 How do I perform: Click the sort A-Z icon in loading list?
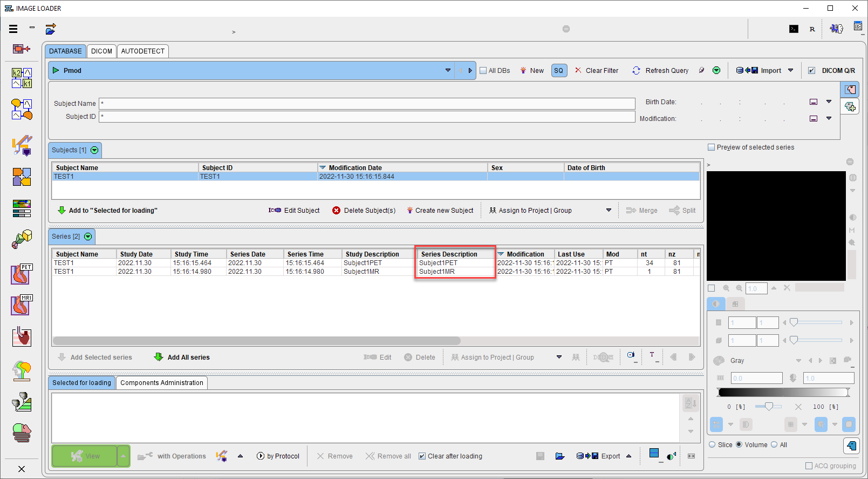click(x=691, y=403)
